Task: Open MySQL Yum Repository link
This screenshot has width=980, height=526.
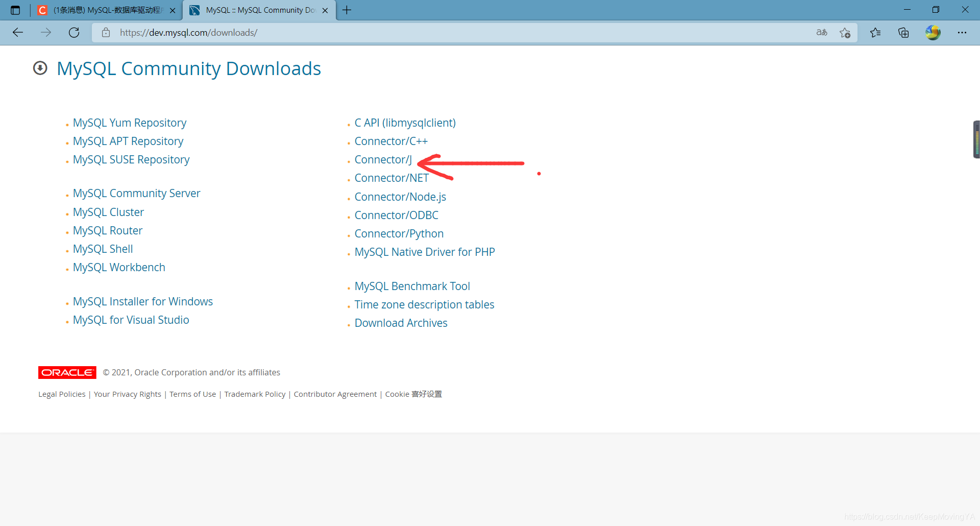Action: (x=130, y=123)
